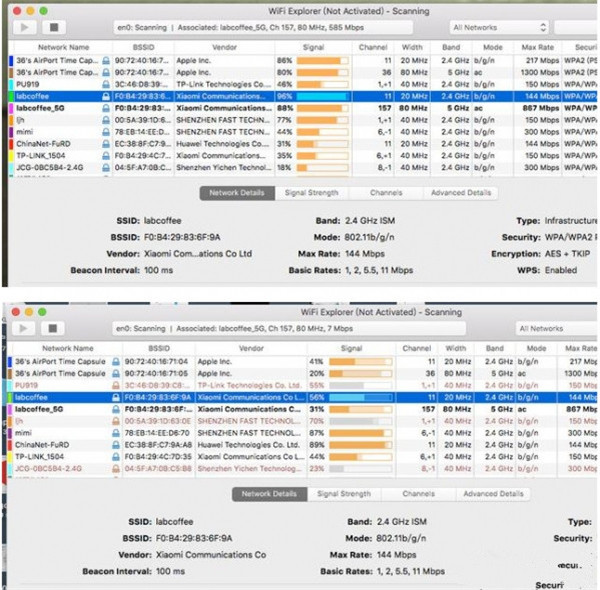Stop scanning with stop button in upper window

coord(54,28)
